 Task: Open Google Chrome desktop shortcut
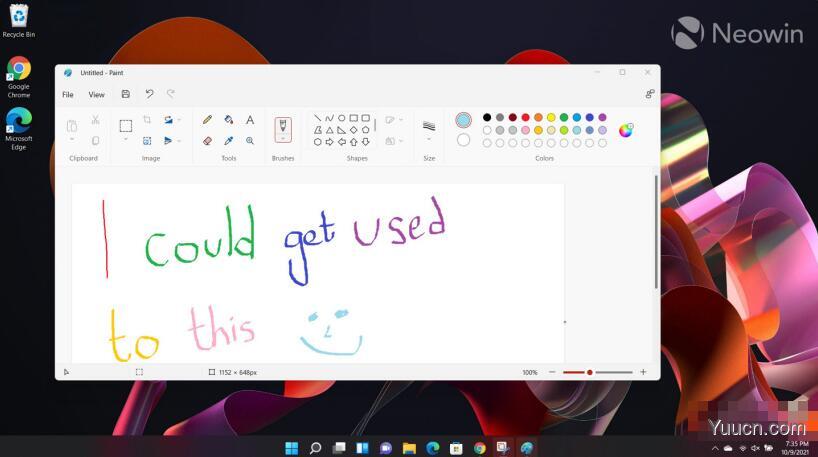tap(19, 77)
